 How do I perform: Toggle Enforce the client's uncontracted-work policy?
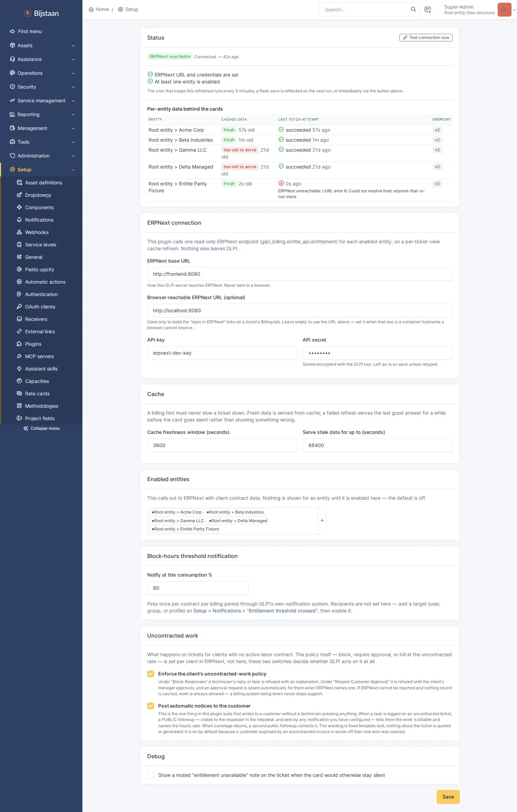pos(151,674)
